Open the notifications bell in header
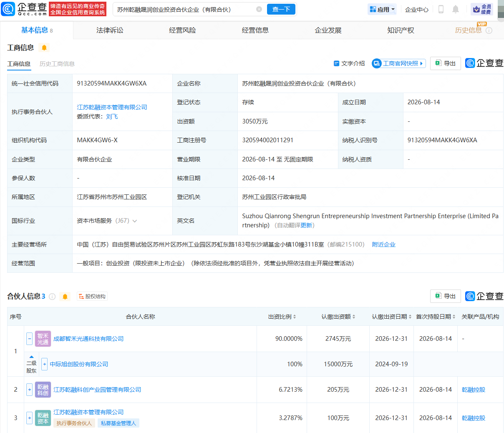This screenshot has width=504, height=433. 456,9
